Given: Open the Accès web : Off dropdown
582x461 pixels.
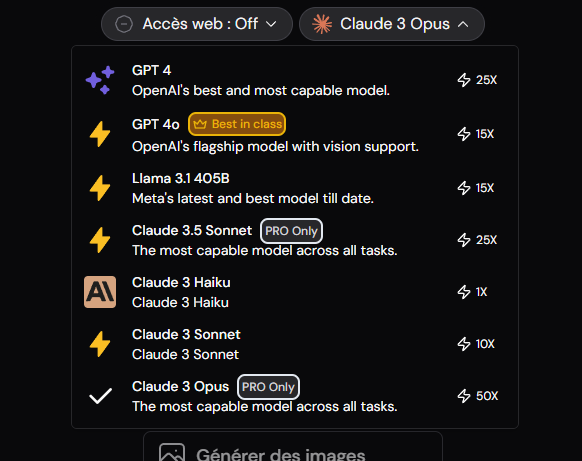Looking at the screenshot, I should click(197, 24).
